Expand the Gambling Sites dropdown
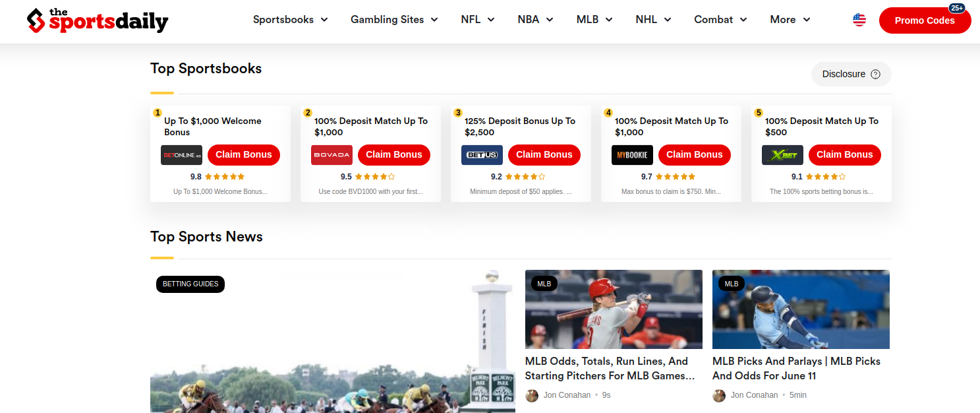 click(394, 20)
